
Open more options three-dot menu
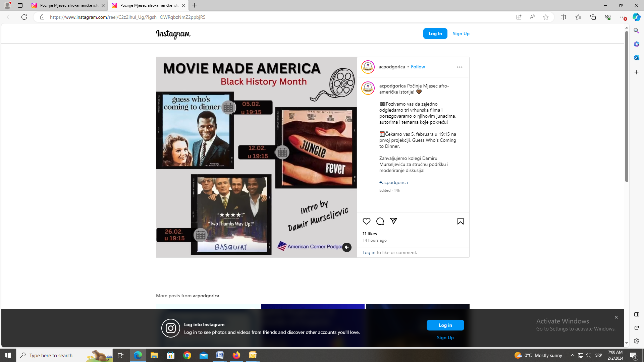[x=460, y=67]
